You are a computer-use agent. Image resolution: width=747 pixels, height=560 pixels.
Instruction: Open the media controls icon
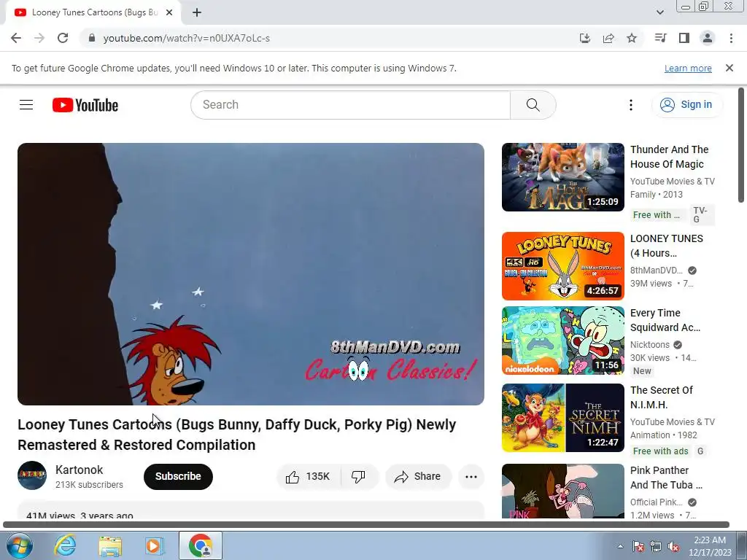pyautogui.click(x=660, y=38)
